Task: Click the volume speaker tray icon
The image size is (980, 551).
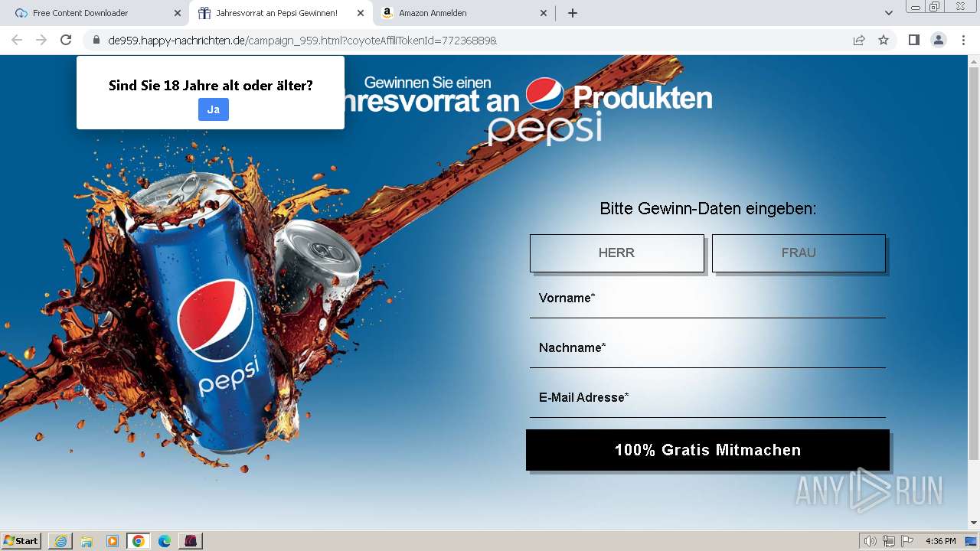Action: pos(871,541)
